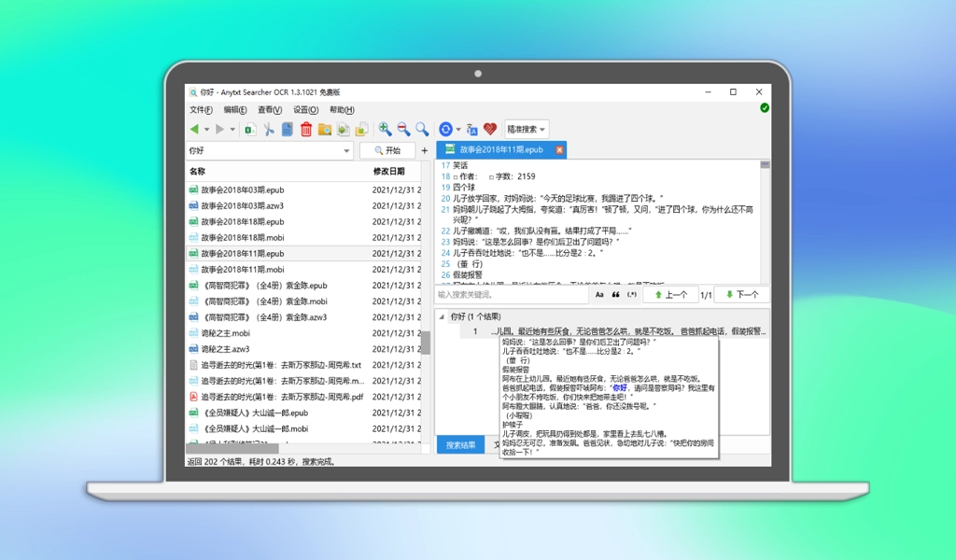
Task: Open the back arrow history dropdown
Action: tap(206, 129)
